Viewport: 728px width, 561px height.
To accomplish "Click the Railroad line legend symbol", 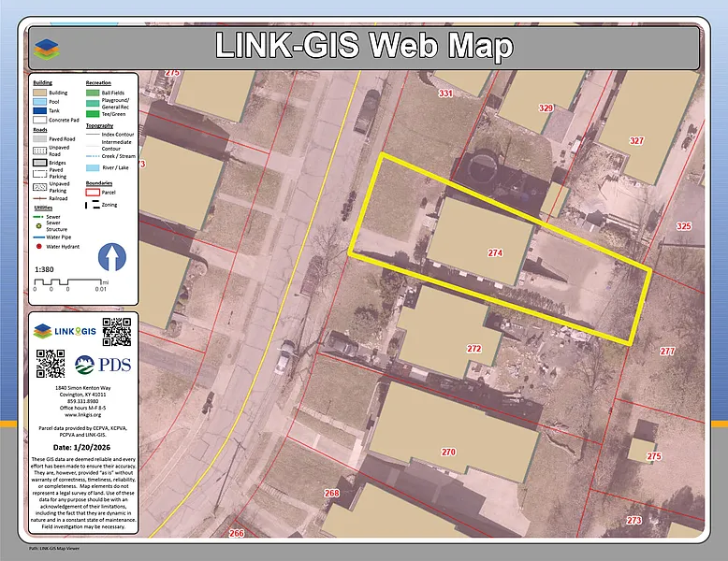I will (40, 198).
